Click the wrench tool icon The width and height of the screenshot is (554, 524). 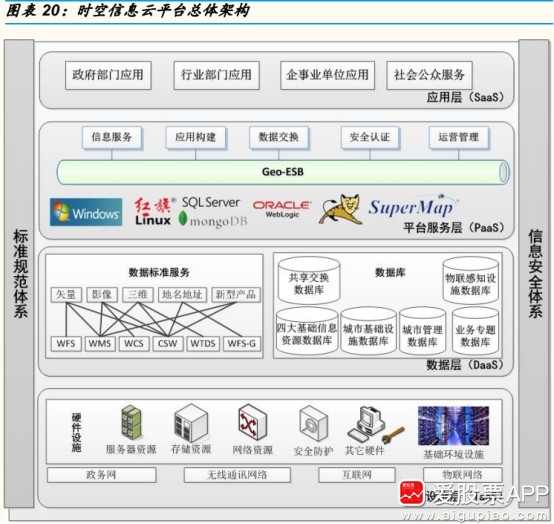(x=393, y=435)
